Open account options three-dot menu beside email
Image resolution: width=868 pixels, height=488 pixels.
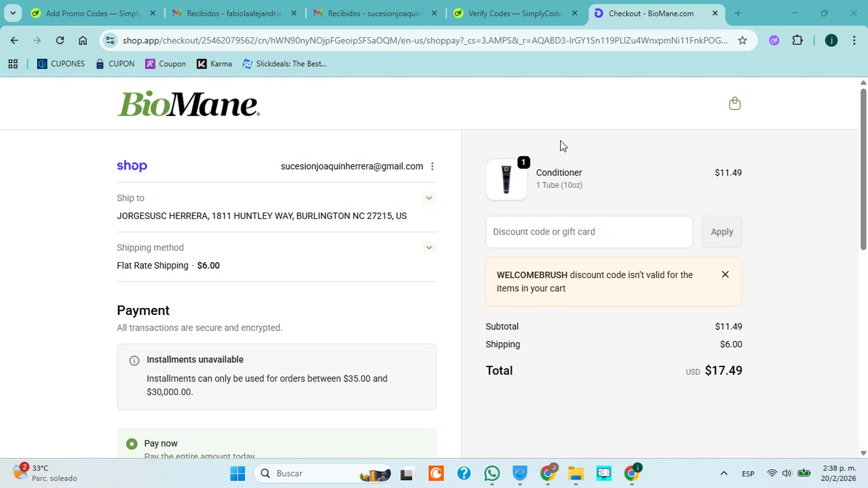[432, 167]
